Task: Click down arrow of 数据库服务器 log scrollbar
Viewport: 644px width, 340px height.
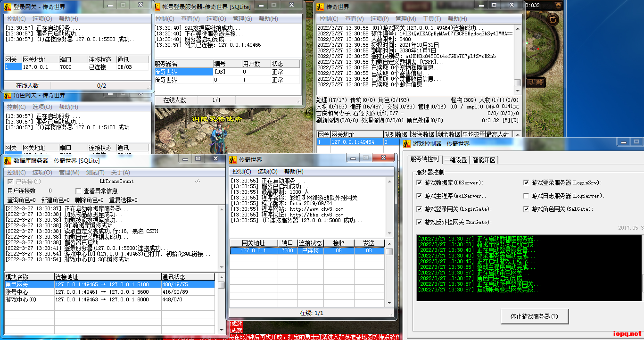Action: [x=221, y=268]
